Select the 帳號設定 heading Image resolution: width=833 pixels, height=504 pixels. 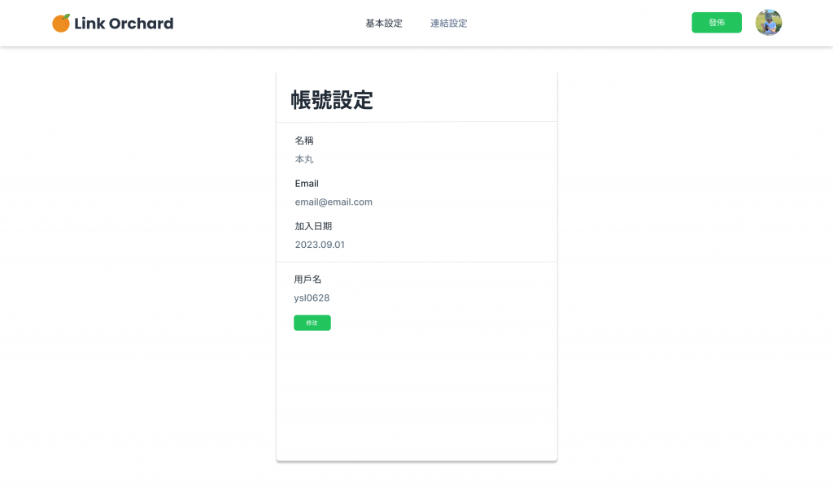coord(332,100)
